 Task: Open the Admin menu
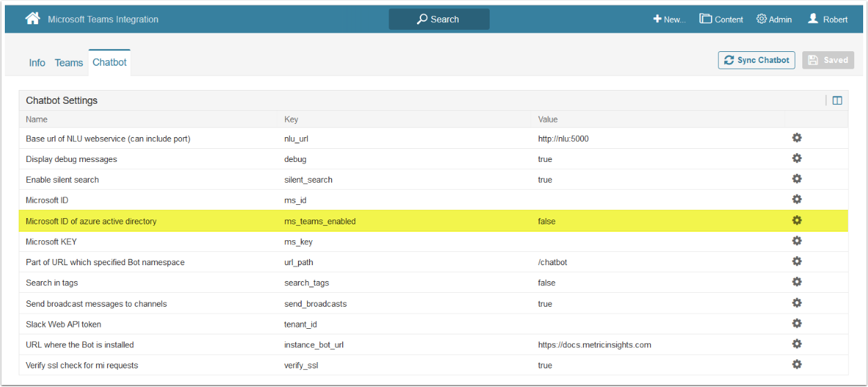point(774,19)
